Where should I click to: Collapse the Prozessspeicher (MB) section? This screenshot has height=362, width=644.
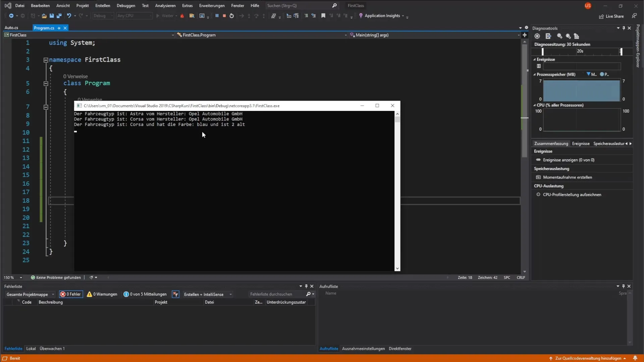tap(534, 74)
